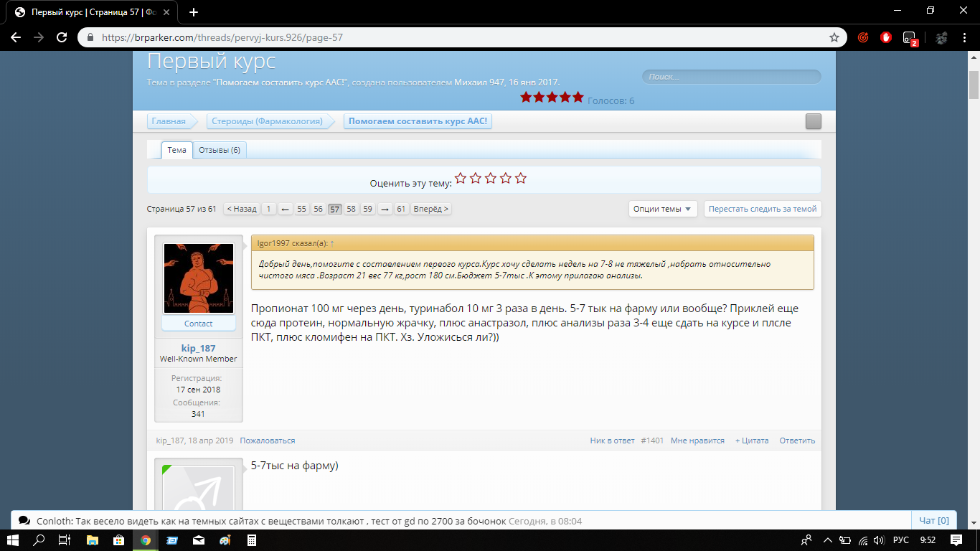Rate thread with the first star
This screenshot has width=980, height=551.
(461, 178)
